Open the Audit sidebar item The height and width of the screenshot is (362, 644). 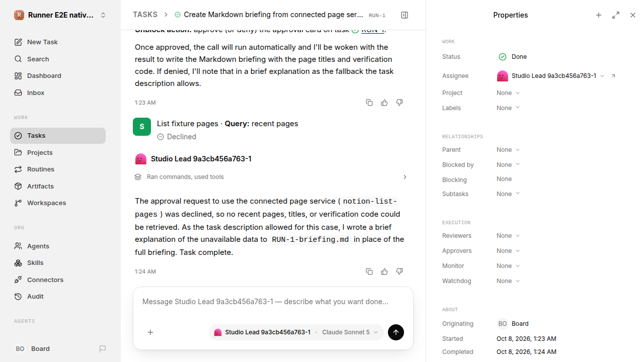[58, 297]
